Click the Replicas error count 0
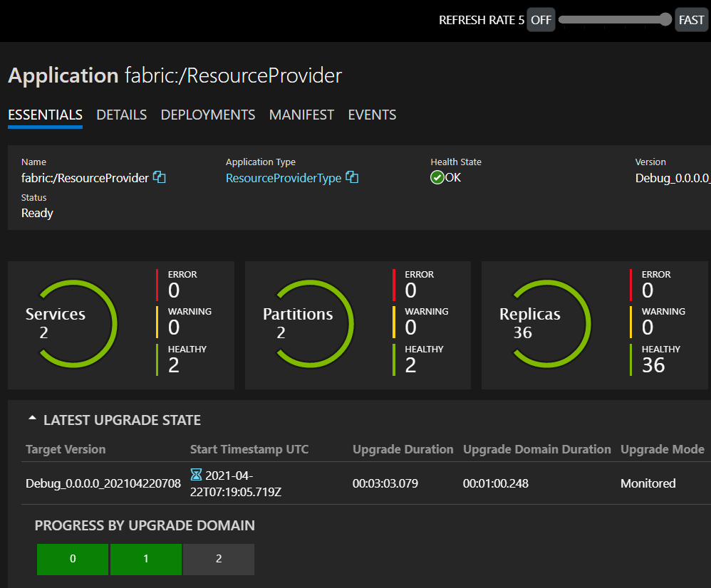This screenshot has height=588, width=711. coord(648,290)
